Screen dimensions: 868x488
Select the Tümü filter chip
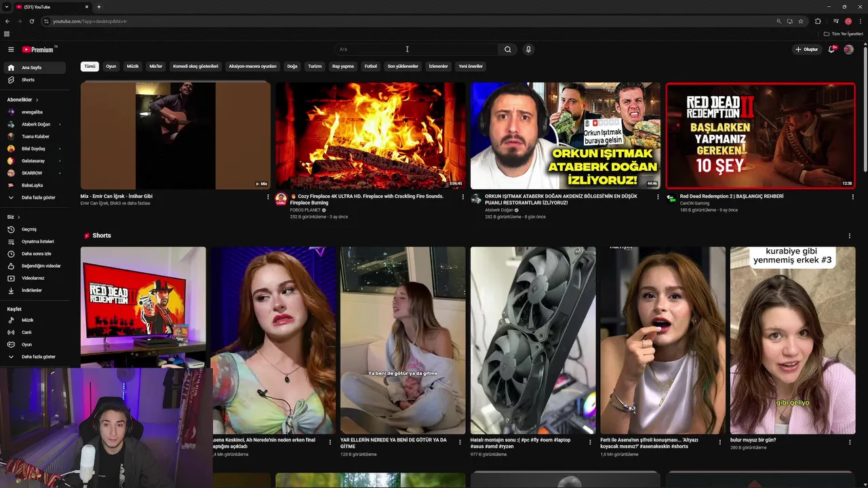[90, 66]
